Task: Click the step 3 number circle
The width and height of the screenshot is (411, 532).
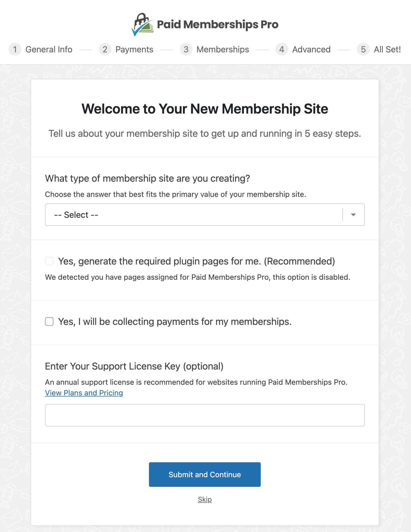Action: (186, 49)
